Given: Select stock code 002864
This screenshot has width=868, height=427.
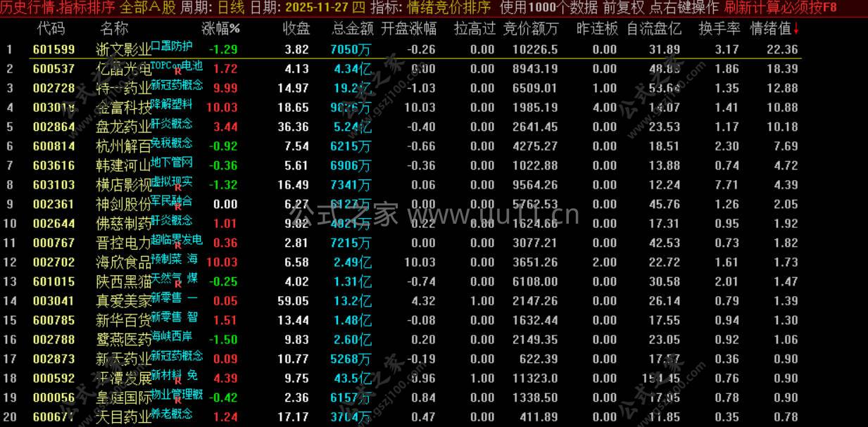Looking at the screenshot, I should [54, 127].
